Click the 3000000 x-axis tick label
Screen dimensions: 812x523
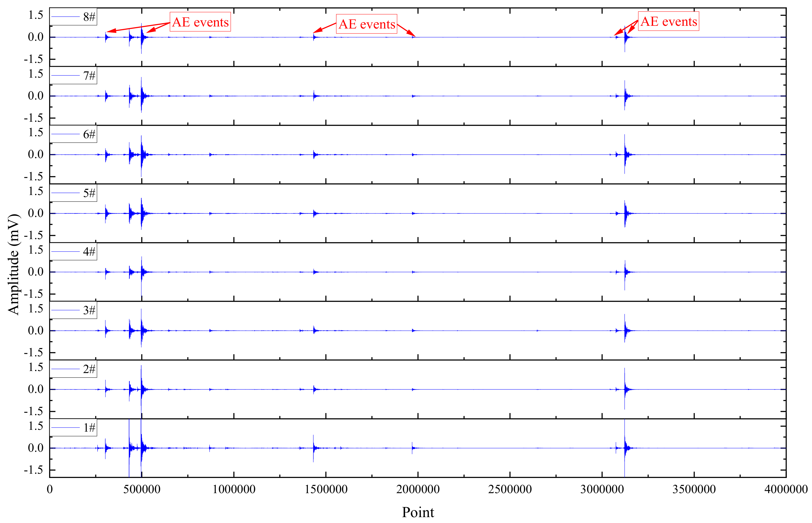602,489
